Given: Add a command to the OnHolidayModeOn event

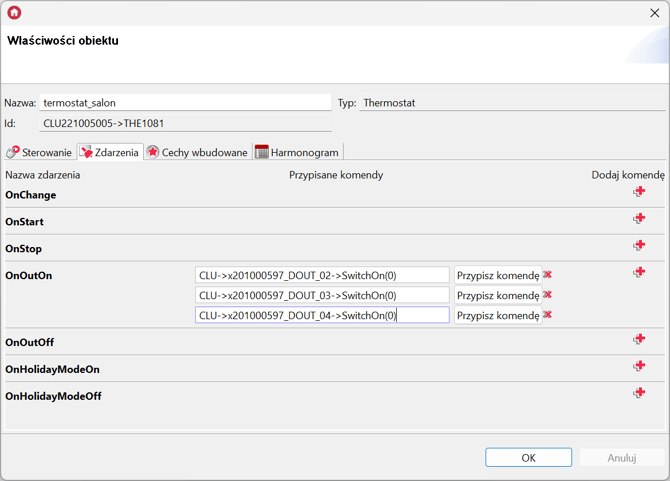Looking at the screenshot, I should pos(639,366).
